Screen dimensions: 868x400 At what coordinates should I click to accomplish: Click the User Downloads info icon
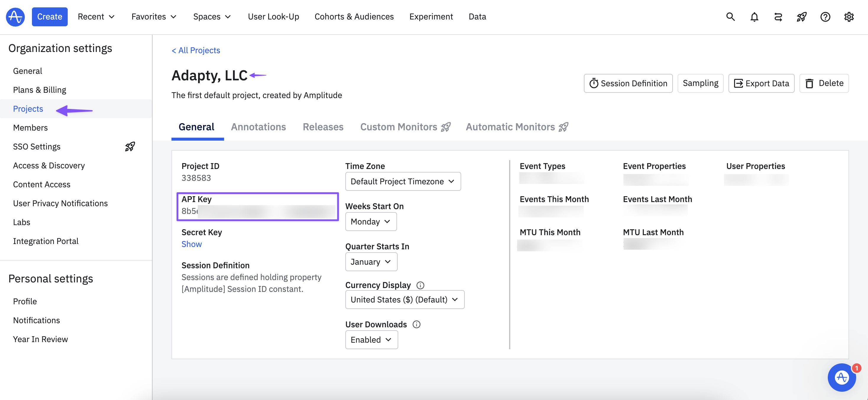click(x=417, y=324)
